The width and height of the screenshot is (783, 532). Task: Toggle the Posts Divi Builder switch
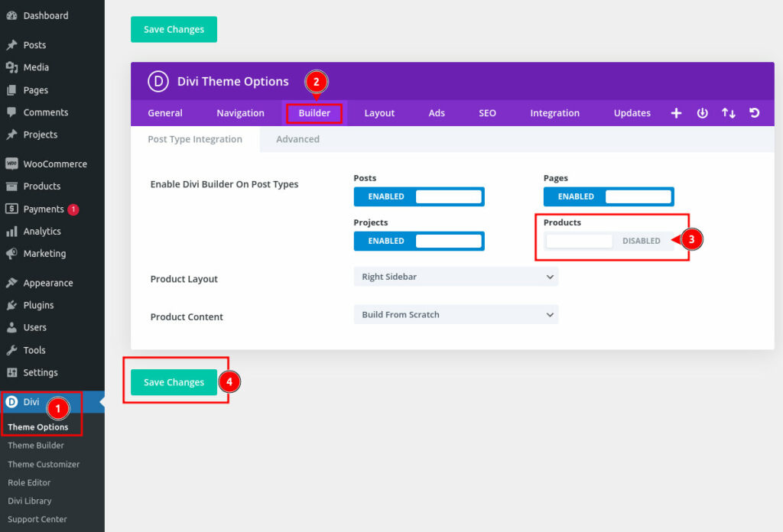(419, 196)
